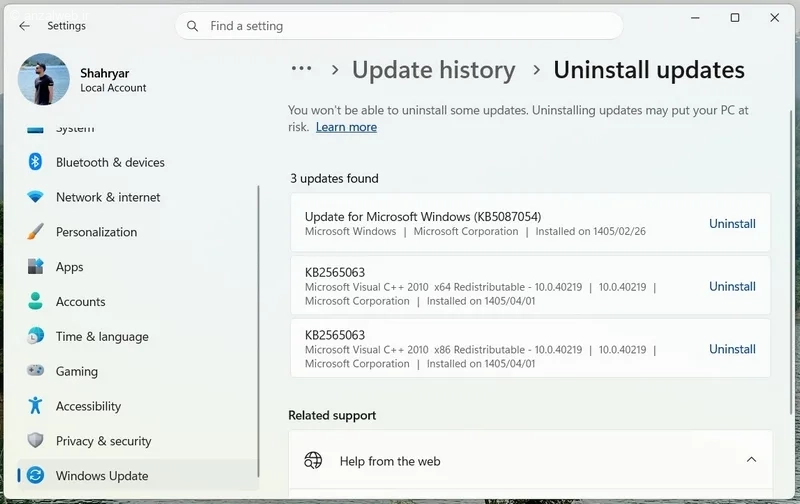The width and height of the screenshot is (800, 504).
Task: Click the 'Local Account' label
Action: tap(113, 88)
